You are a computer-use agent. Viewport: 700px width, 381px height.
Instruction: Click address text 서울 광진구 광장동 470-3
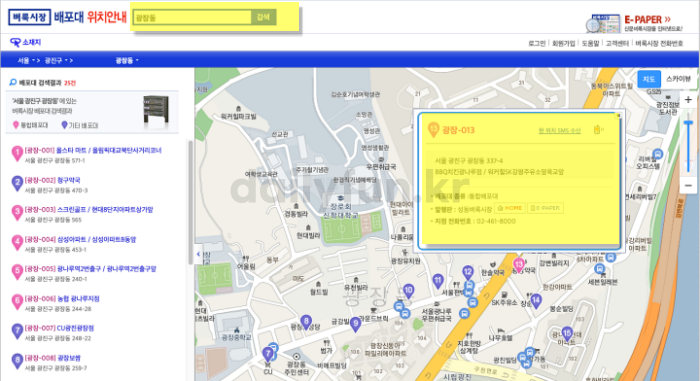click(x=56, y=190)
